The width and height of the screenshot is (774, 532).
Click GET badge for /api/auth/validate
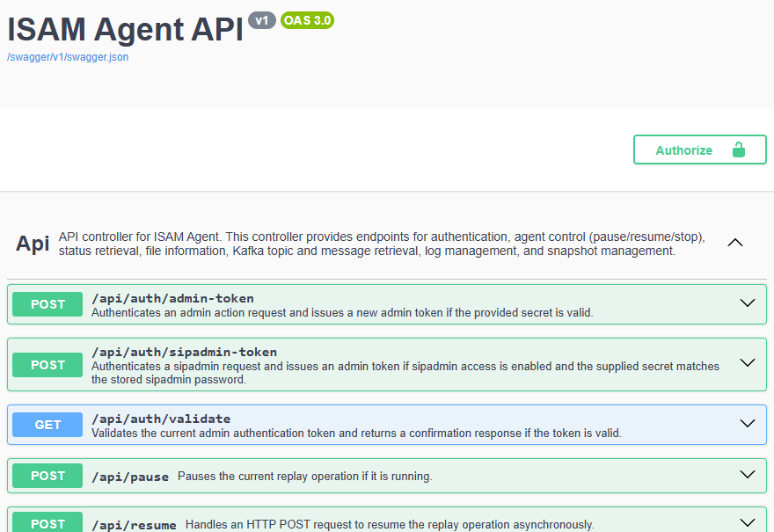(x=47, y=425)
